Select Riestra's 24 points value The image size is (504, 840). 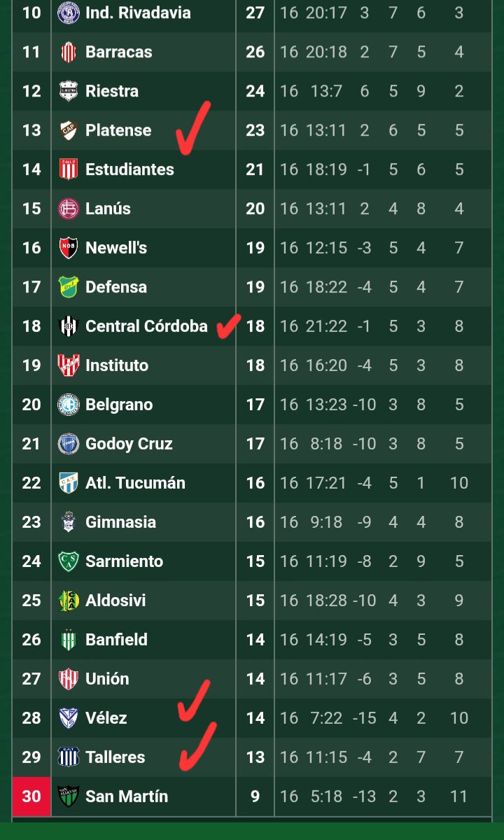coord(255,91)
